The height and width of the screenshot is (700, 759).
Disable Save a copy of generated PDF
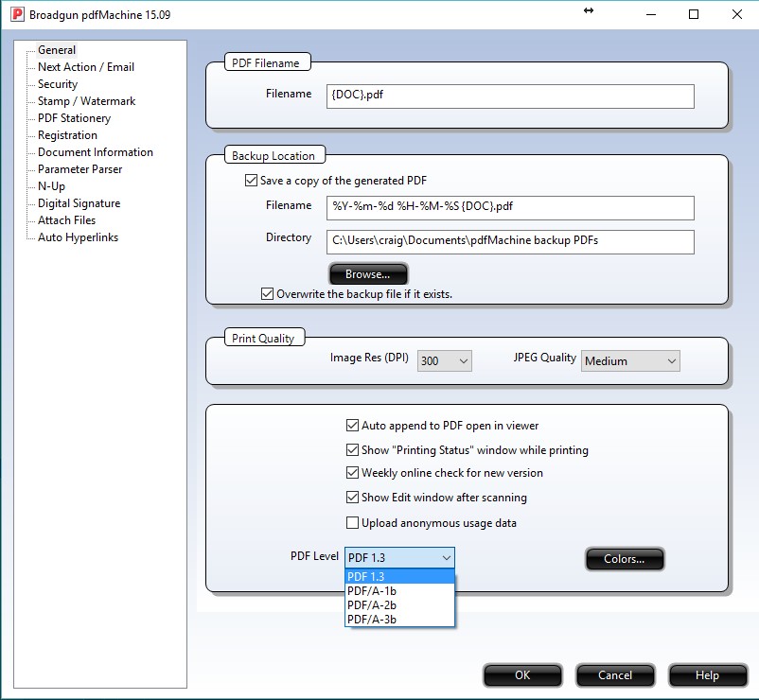[x=252, y=181]
